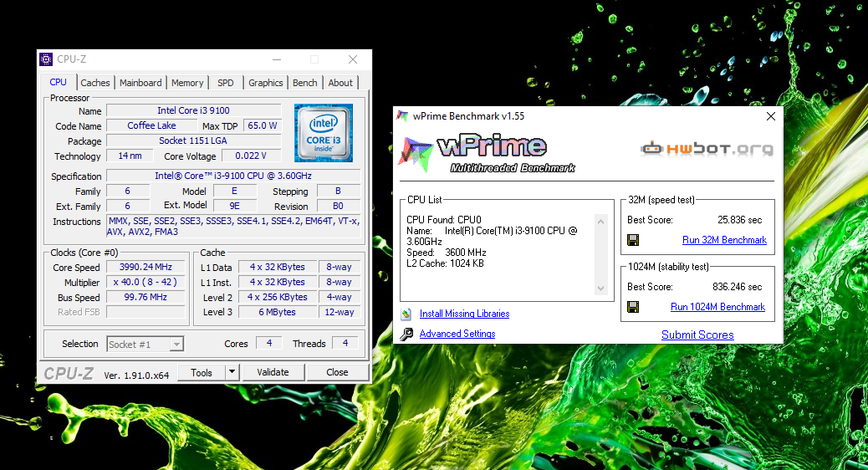Save the 32M benchmark score floppy icon
Viewport: 868px width, 470px height.
click(x=633, y=240)
